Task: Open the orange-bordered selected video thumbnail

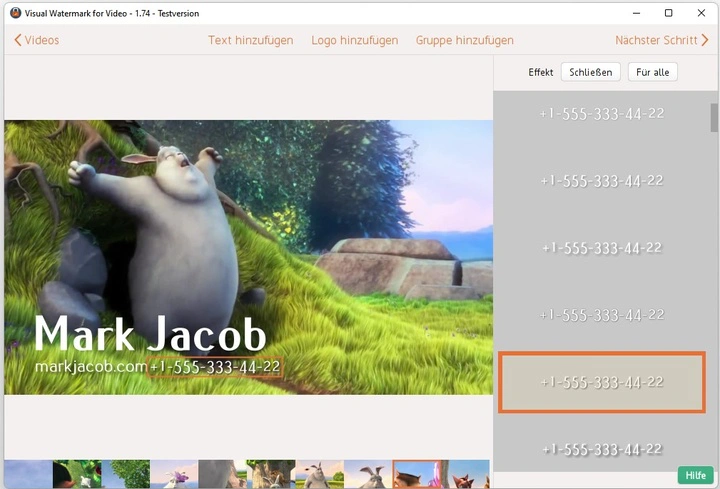Action: (x=417, y=474)
